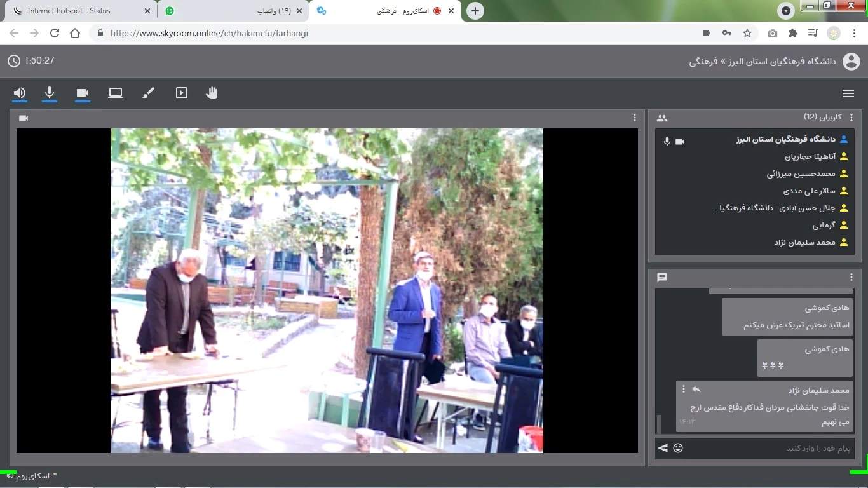868x488 pixels.
Task: Open the user profile account icon
Action: click(x=851, y=62)
